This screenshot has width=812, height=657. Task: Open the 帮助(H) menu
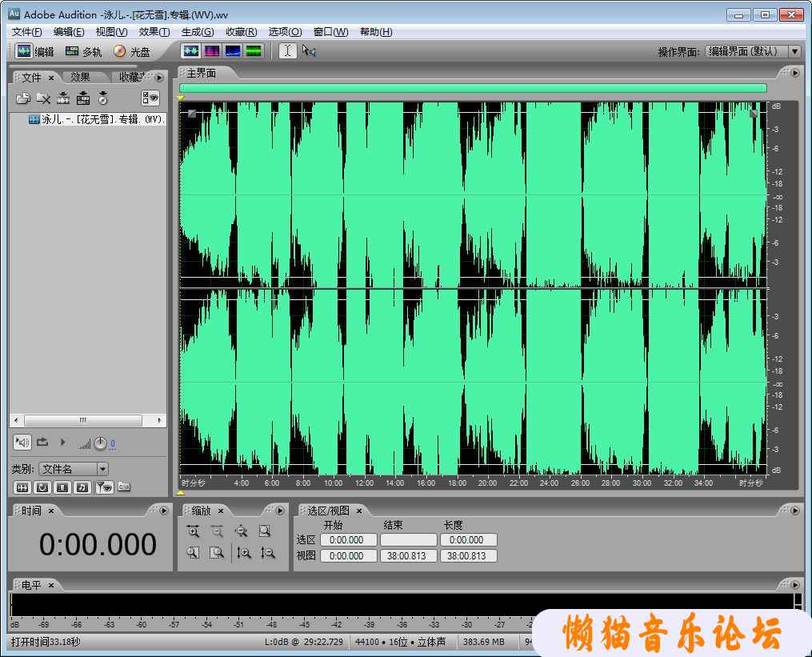click(x=376, y=32)
